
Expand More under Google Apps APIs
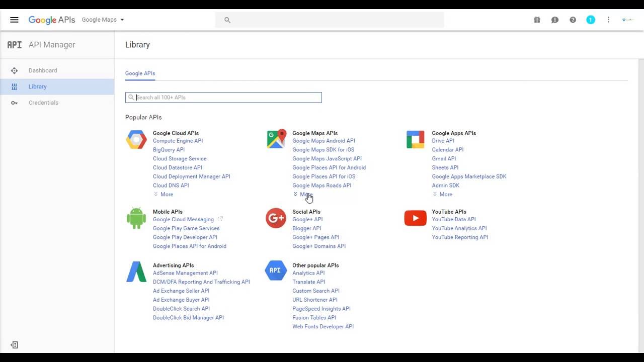click(x=442, y=195)
